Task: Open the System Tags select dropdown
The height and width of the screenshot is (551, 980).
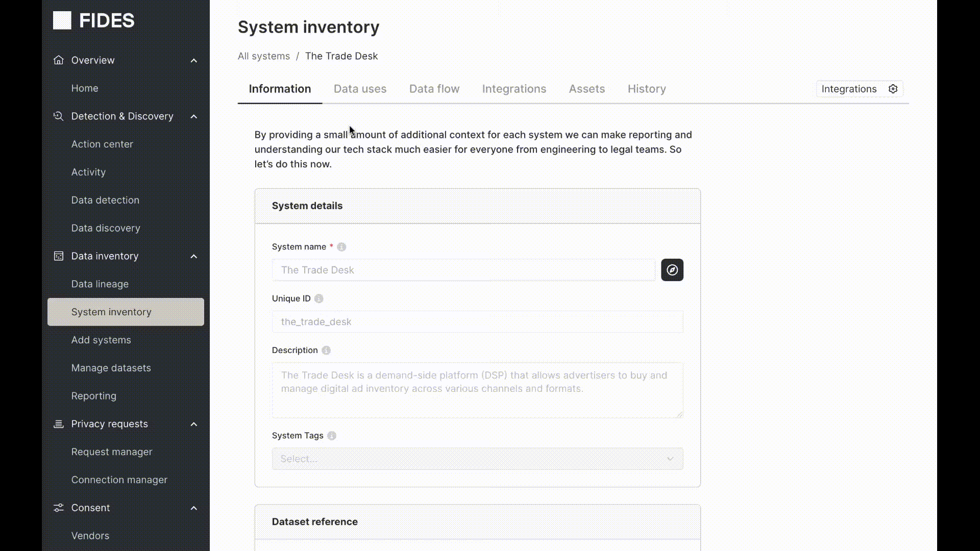Action: (x=477, y=459)
